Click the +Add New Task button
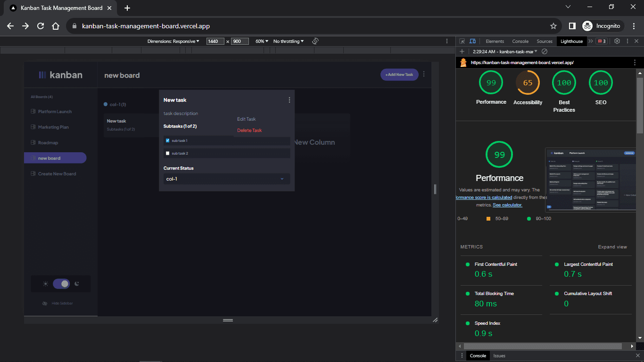The height and width of the screenshot is (362, 644). pyautogui.click(x=399, y=74)
